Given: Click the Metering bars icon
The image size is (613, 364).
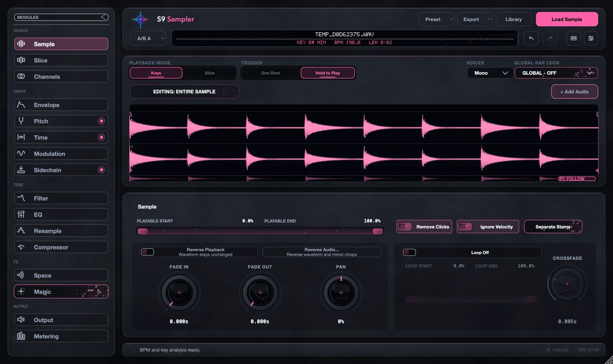Looking at the screenshot, I should tap(21, 336).
